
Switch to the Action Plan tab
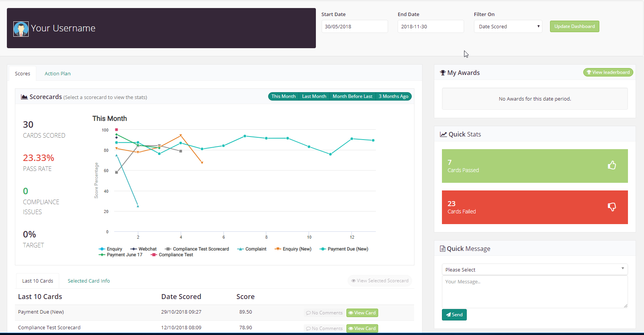pos(58,73)
